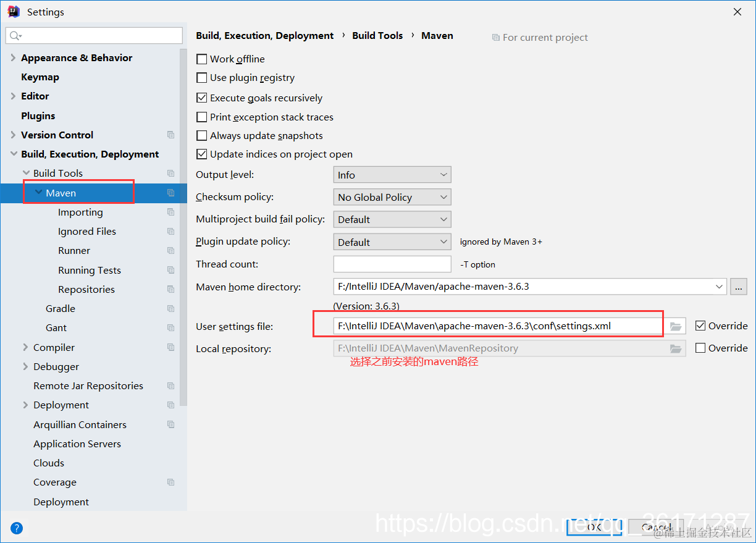Uncheck Update indices on project open

(x=201, y=154)
